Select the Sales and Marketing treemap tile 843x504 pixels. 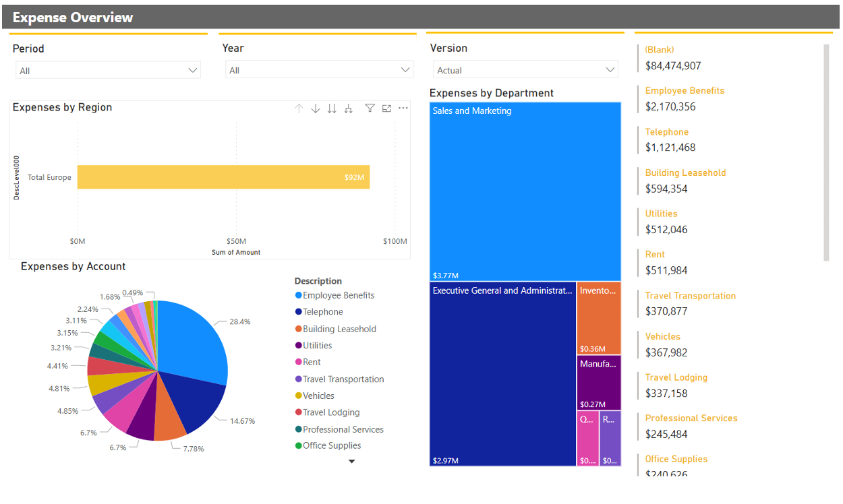[525, 191]
